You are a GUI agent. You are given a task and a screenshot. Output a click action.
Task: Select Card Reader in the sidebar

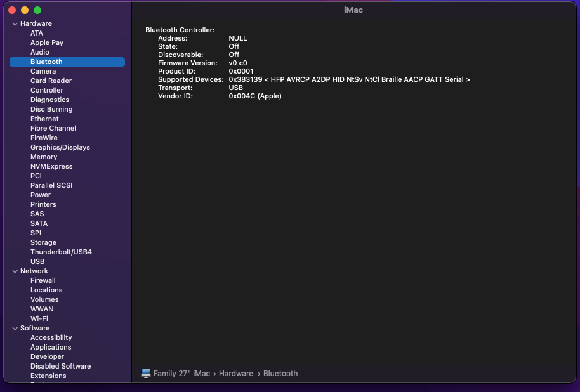pos(51,81)
